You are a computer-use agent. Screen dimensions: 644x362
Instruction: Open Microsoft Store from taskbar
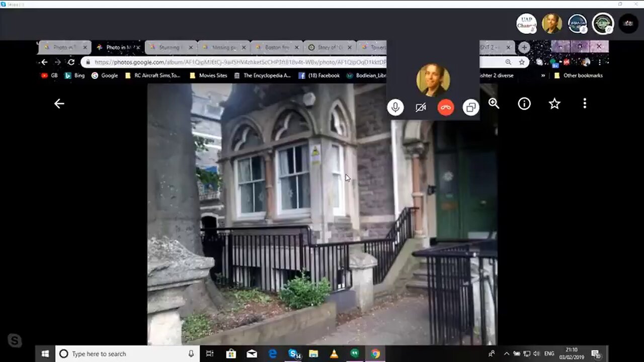[x=231, y=354]
